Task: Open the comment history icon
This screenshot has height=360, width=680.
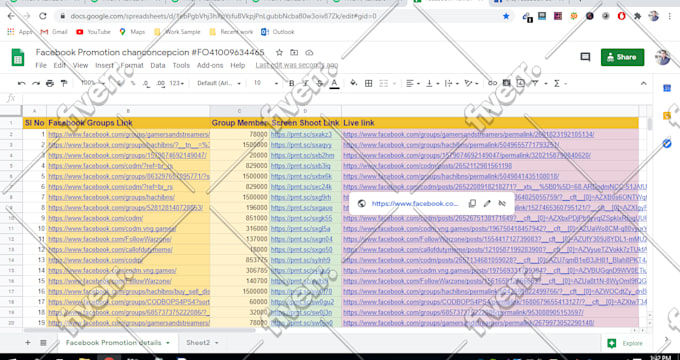Action: tap(585, 57)
